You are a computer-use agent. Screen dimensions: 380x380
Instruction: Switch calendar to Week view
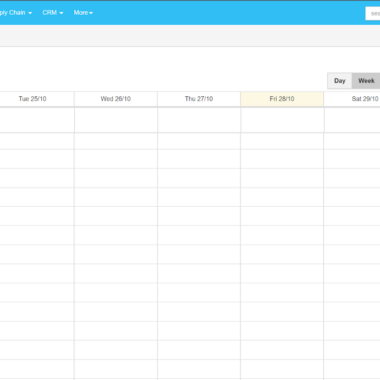coord(366,81)
